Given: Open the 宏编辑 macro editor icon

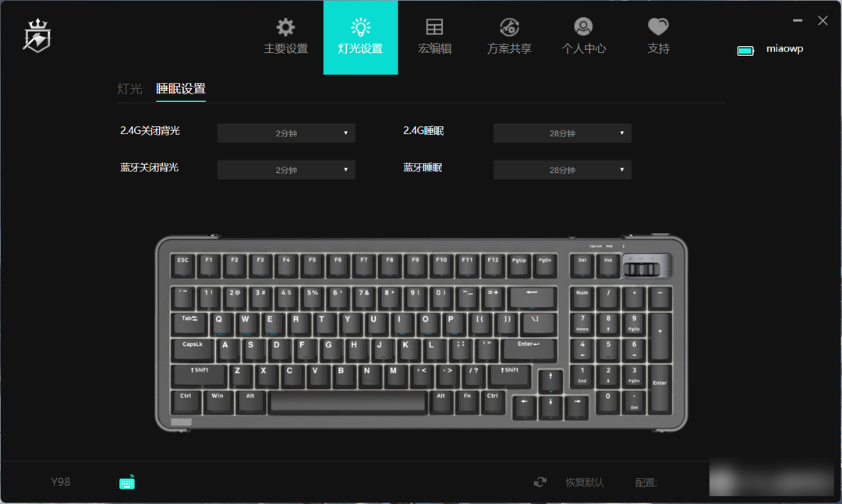Looking at the screenshot, I should click(x=434, y=26).
